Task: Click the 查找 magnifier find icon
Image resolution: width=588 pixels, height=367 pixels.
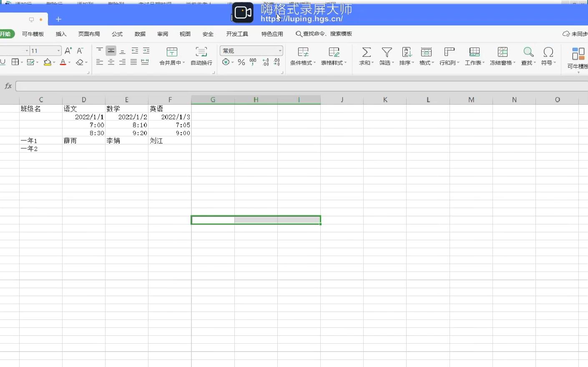Action: (528, 52)
